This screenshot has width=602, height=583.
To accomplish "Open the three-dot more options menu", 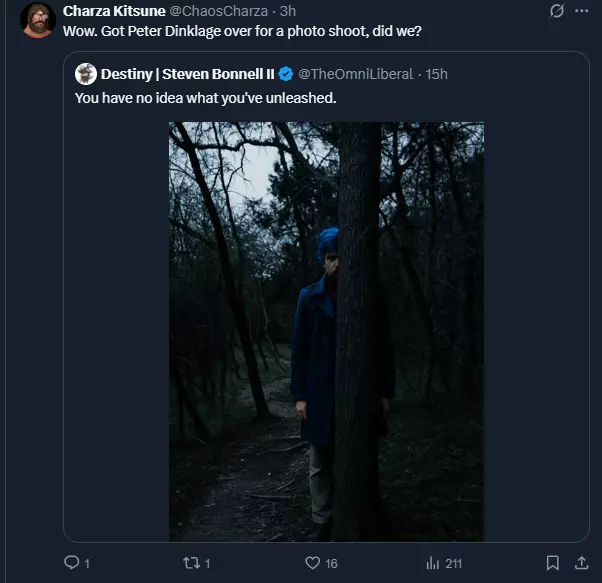I will pyautogui.click(x=581, y=11).
